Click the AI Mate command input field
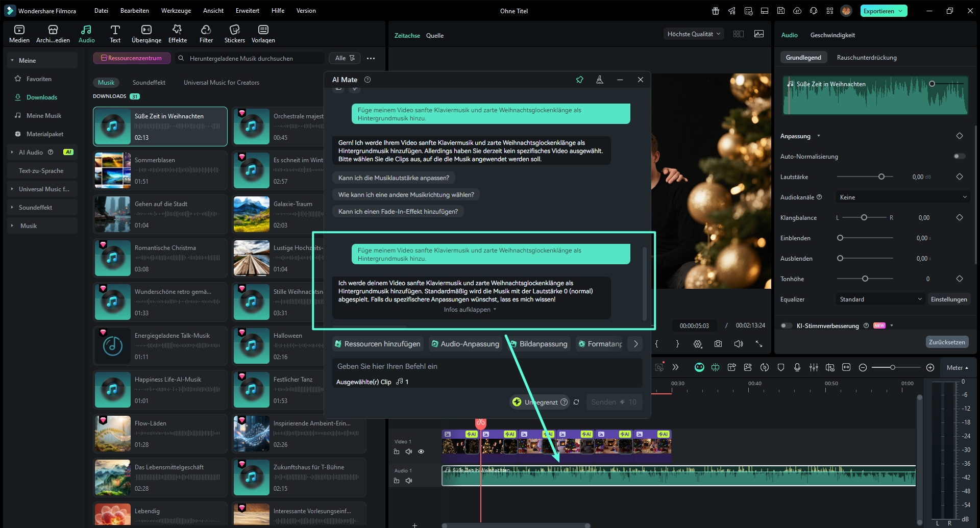Screen dimensions: 980x528 click(x=485, y=366)
